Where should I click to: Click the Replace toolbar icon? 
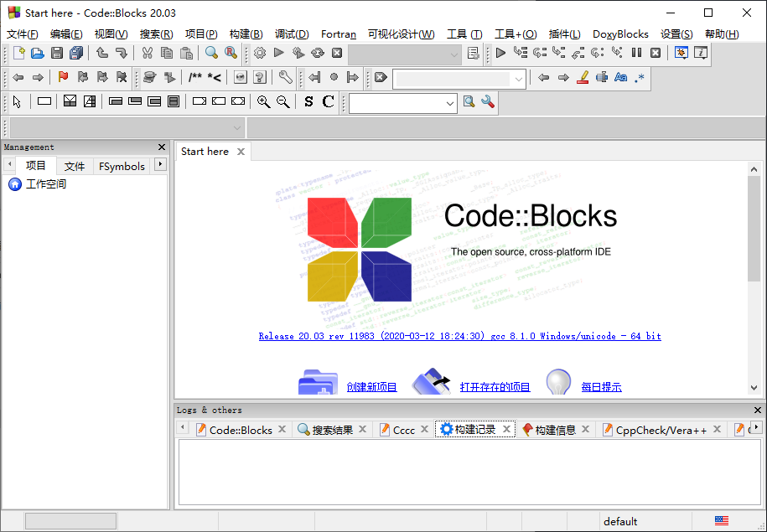click(x=231, y=53)
